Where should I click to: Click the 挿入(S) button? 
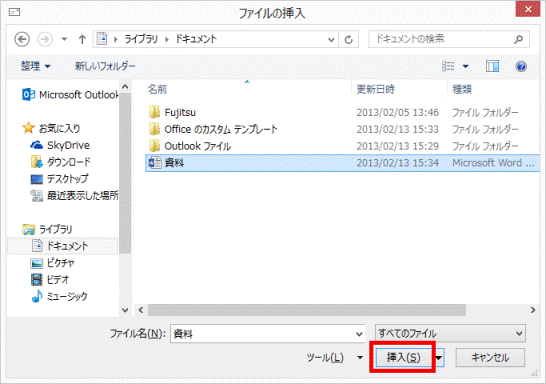click(x=403, y=358)
